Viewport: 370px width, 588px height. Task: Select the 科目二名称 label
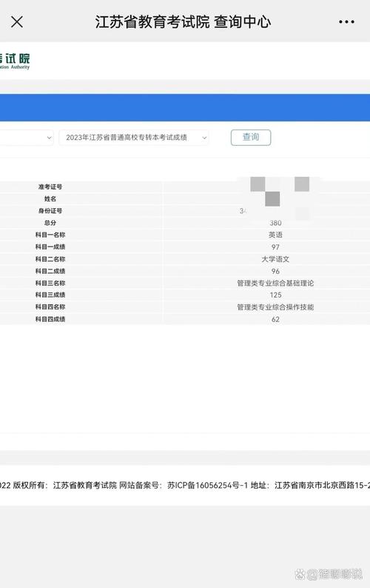(x=50, y=259)
